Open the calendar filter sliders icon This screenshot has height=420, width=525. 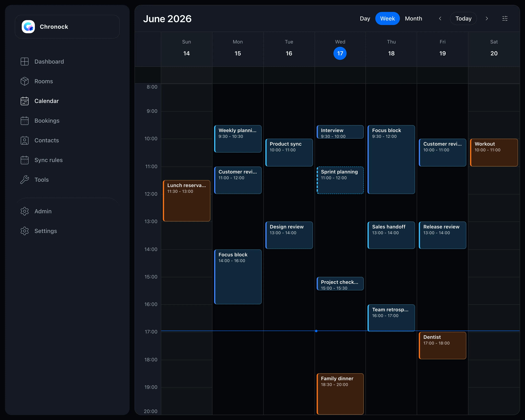[x=505, y=18]
